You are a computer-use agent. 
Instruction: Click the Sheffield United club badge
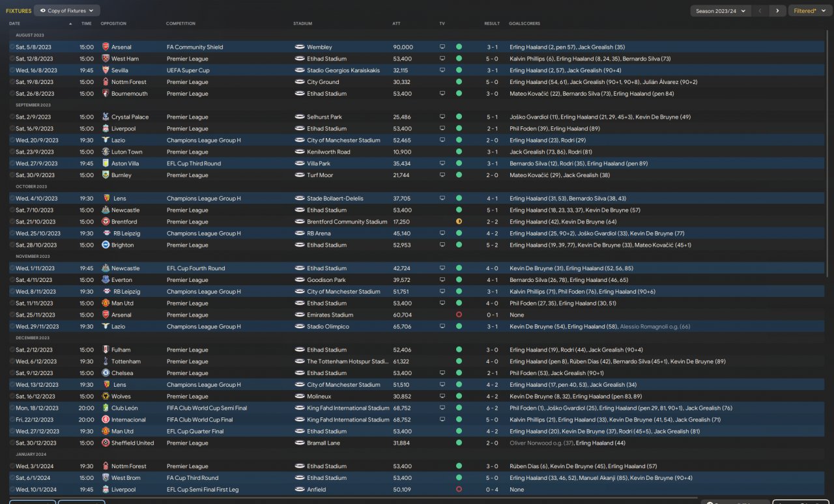click(106, 443)
